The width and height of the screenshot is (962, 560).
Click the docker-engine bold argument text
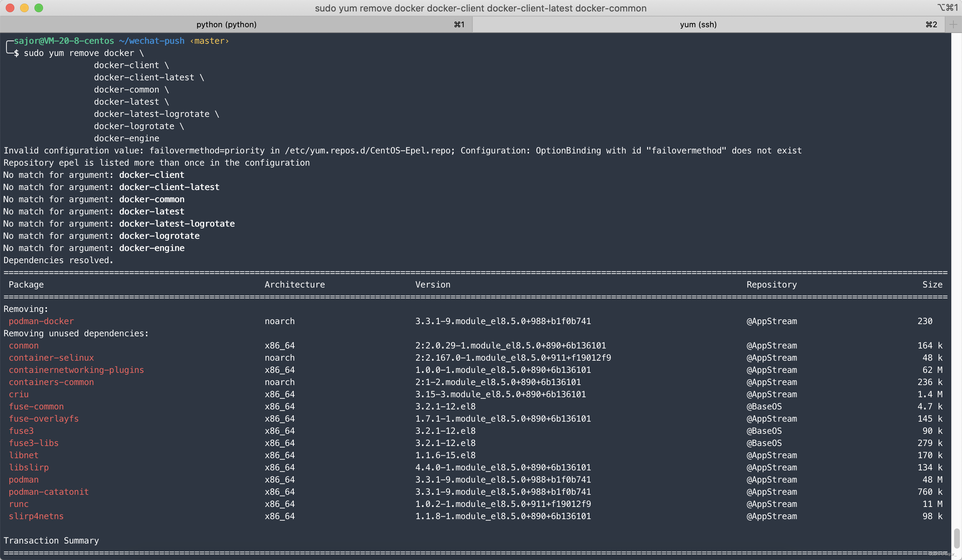point(152,248)
